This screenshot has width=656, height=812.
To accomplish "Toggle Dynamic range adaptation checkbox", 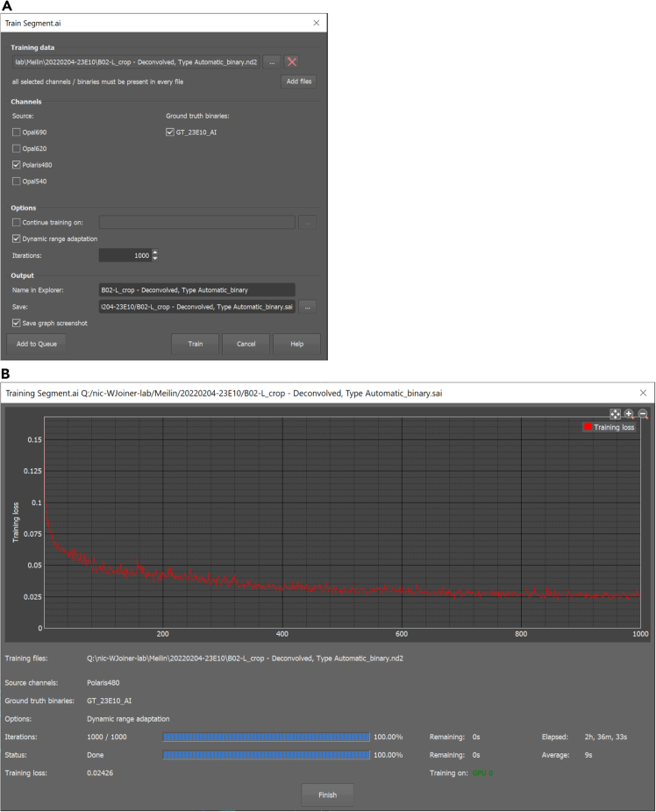I will pyautogui.click(x=17, y=239).
